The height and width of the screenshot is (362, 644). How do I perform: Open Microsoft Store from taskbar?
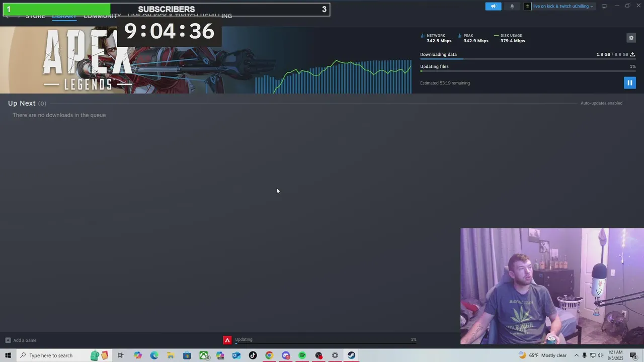187,355
